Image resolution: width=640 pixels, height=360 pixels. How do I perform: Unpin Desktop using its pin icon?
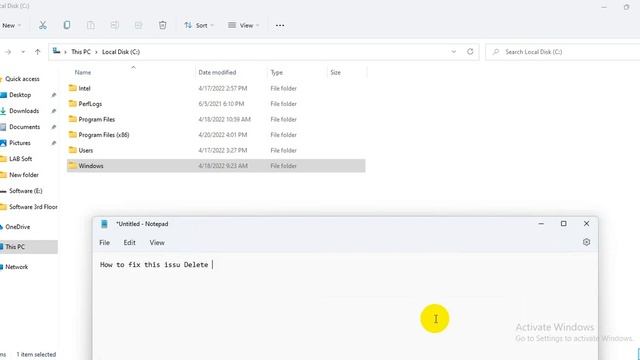[x=53, y=95]
